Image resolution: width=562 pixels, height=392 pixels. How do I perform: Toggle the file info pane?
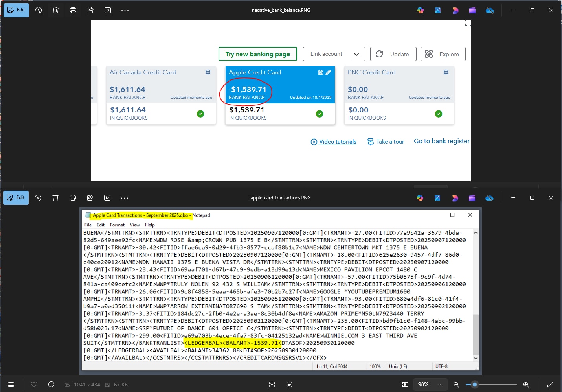pos(51,385)
